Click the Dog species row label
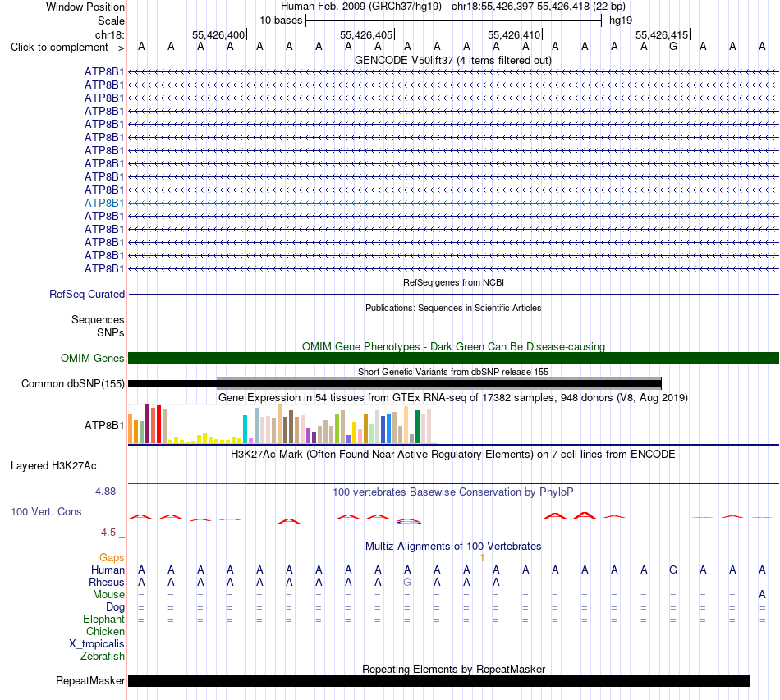Viewport: 780px width, 700px height. pyautogui.click(x=115, y=607)
